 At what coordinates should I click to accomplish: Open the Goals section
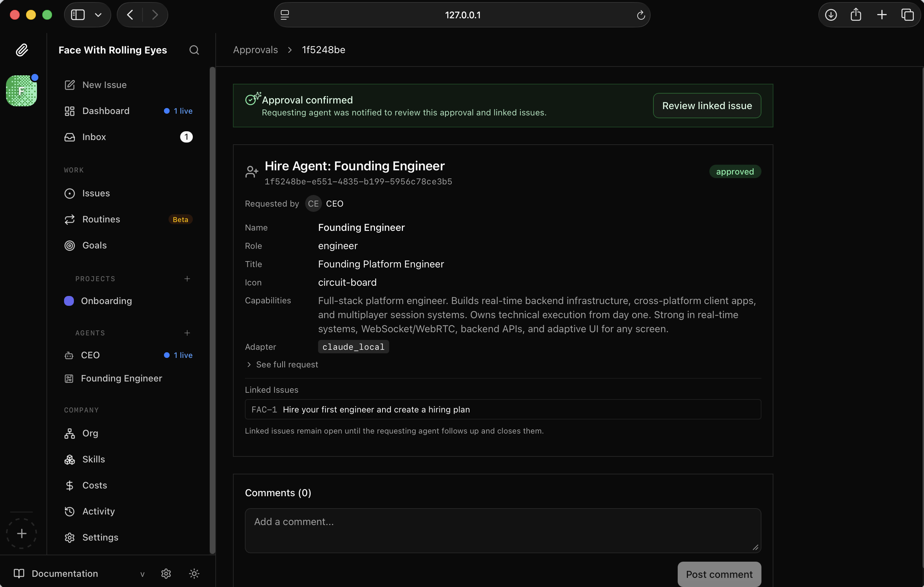(x=94, y=245)
